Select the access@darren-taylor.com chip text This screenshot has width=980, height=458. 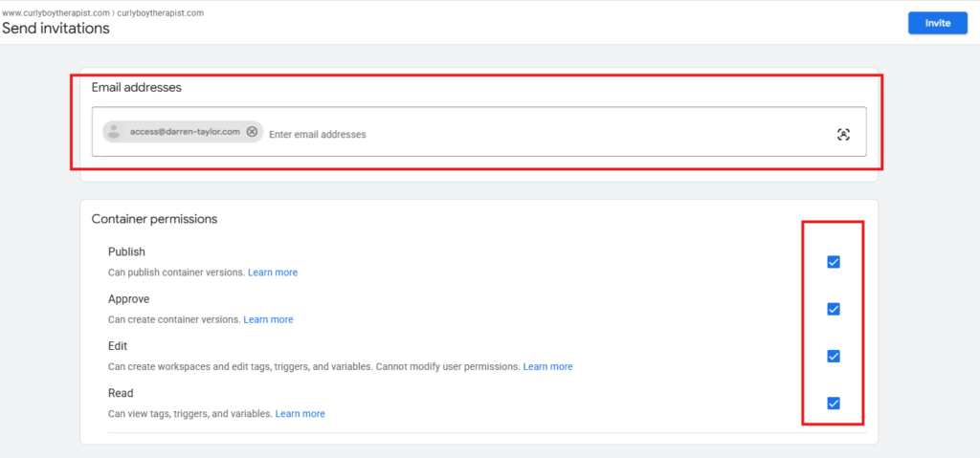185,132
